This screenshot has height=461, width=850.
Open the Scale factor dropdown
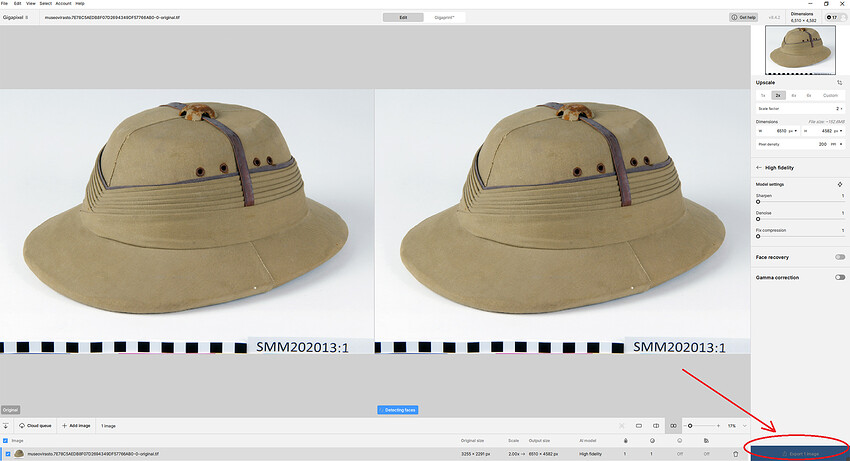[x=839, y=108]
